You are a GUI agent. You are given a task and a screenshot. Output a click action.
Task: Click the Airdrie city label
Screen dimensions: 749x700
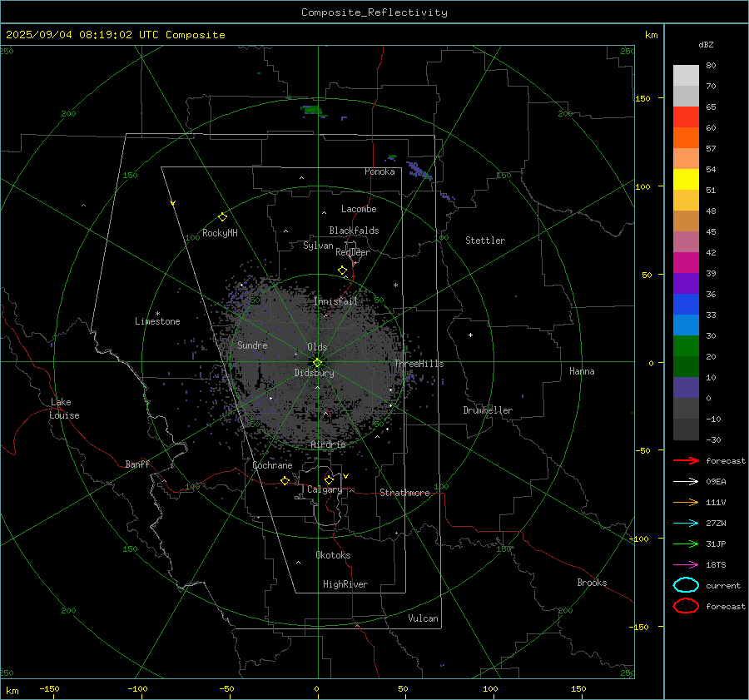pos(328,444)
